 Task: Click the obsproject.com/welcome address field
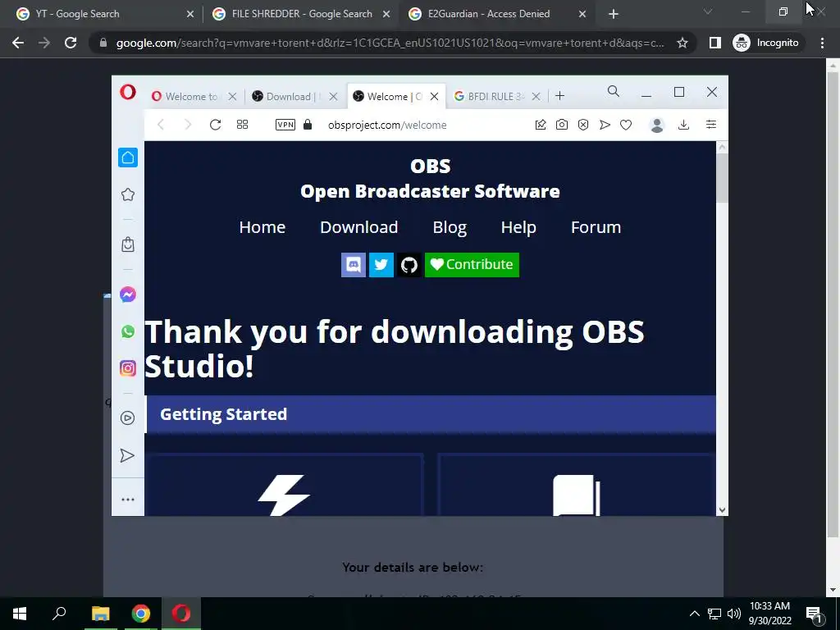tap(387, 125)
